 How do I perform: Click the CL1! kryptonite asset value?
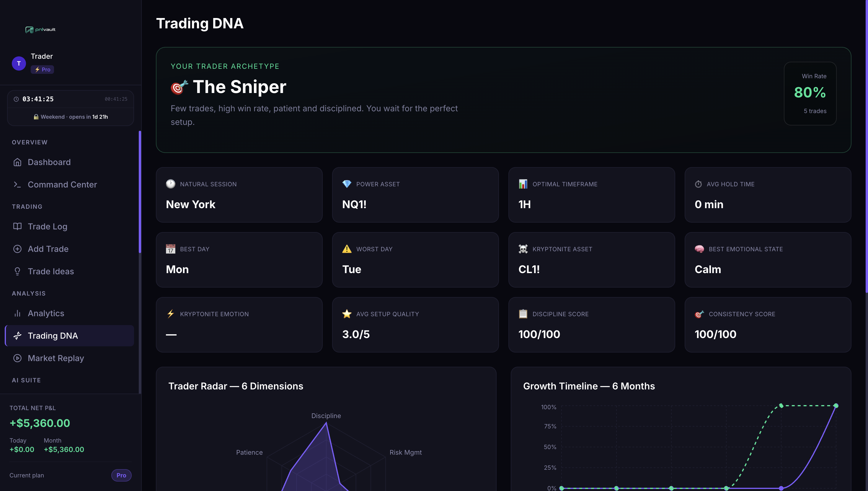[529, 270]
